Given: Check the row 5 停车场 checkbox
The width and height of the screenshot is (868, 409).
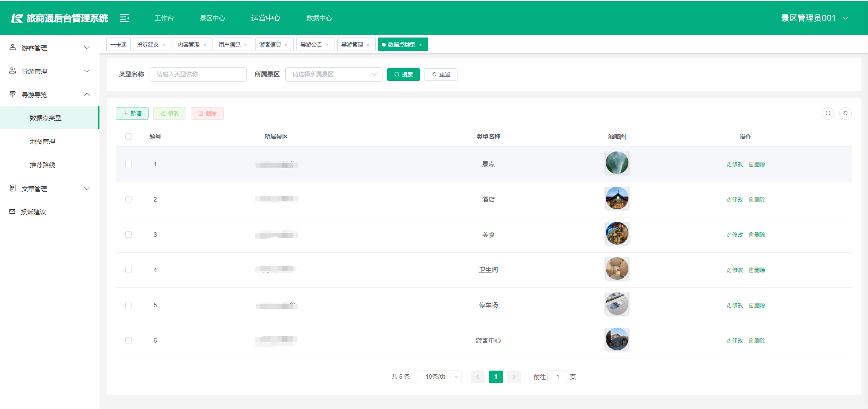Looking at the screenshot, I should pos(128,305).
